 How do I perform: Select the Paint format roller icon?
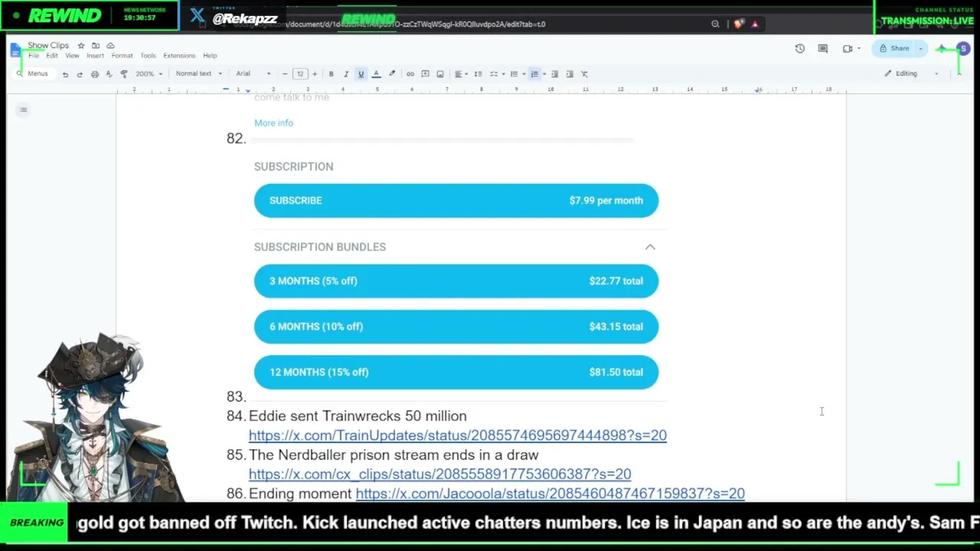pyautogui.click(x=124, y=74)
